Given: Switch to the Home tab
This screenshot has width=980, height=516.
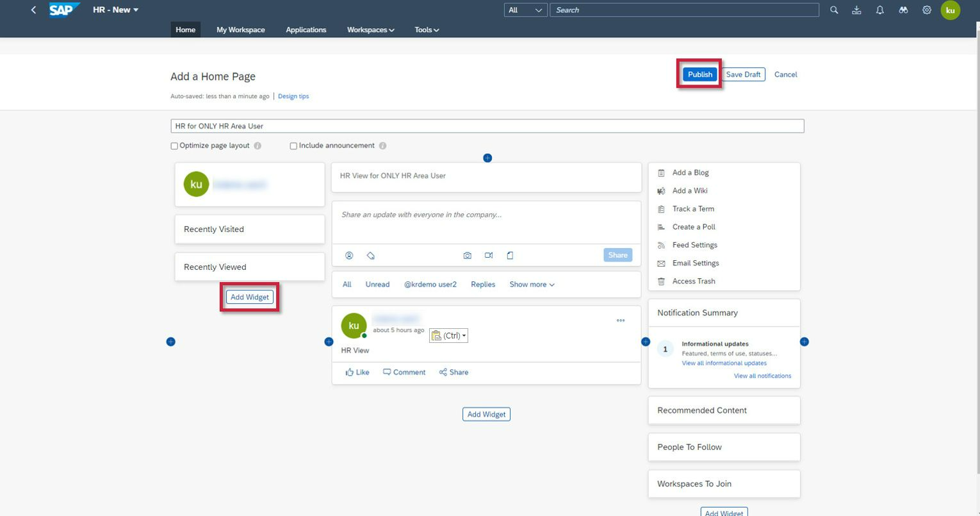Looking at the screenshot, I should pyautogui.click(x=185, y=29).
